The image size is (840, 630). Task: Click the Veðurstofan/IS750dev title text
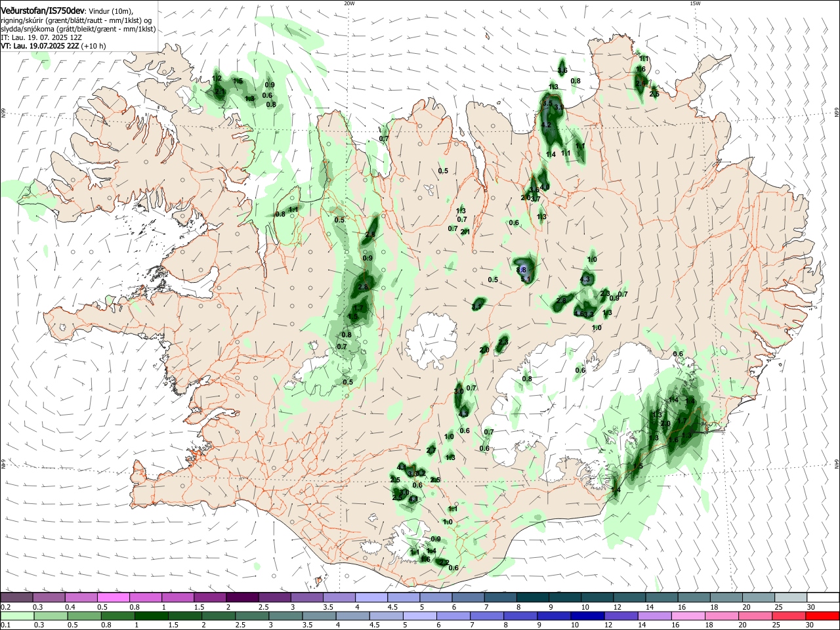coord(42,12)
